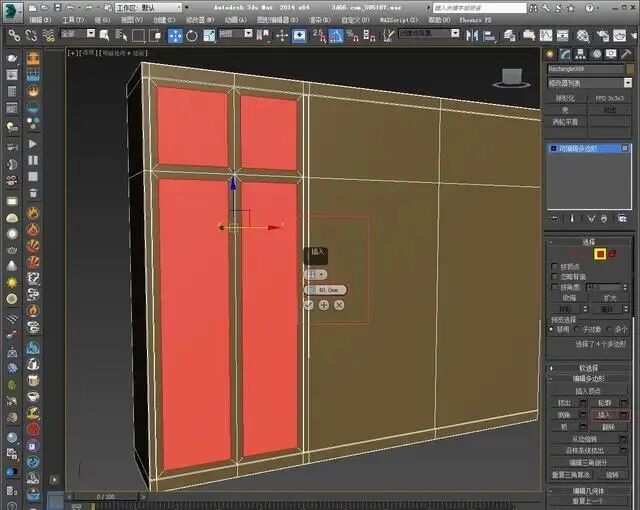Screen dimensions: 640x510
Task: Select the Polygon sub-object level icon
Action: click(x=600, y=254)
